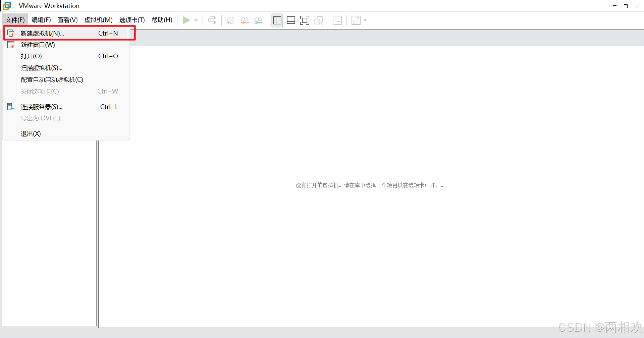The image size is (644, 338).
Task: Click the Unity mode toolbar icon
Action: click(318, 20)
